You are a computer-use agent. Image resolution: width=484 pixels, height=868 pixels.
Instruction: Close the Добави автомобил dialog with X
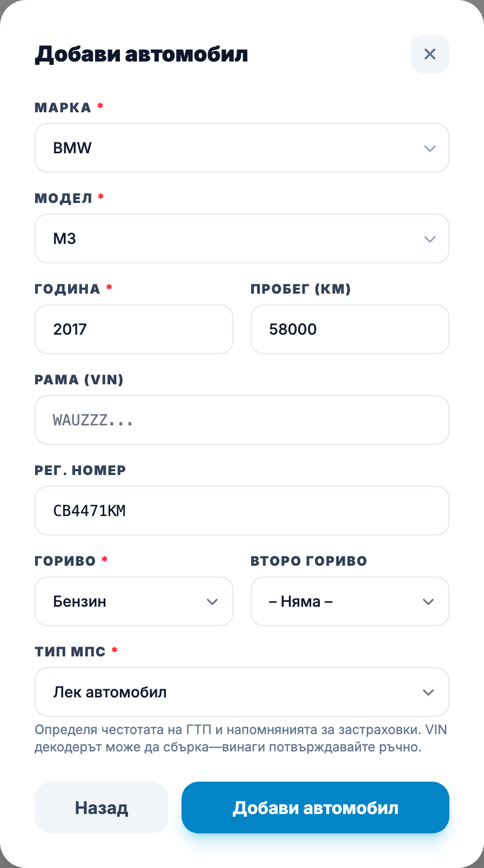[x=430, y=54]
